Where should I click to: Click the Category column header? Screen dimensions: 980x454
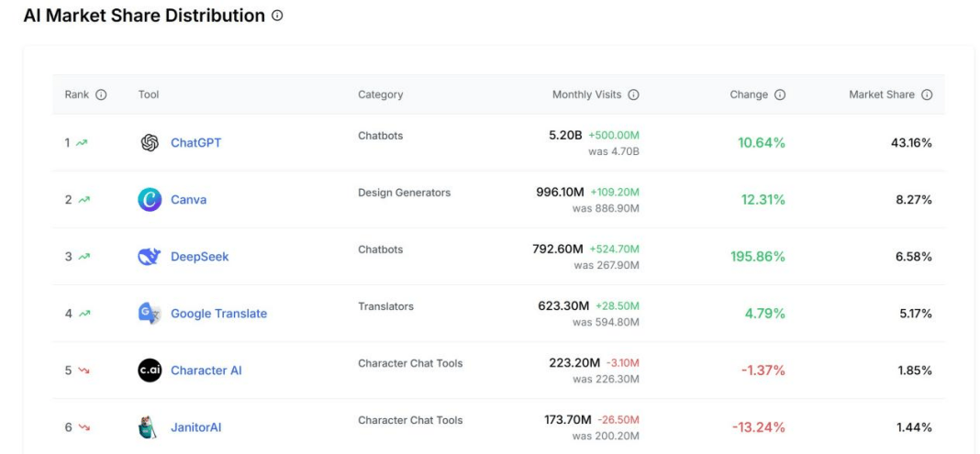pos(381,94)
